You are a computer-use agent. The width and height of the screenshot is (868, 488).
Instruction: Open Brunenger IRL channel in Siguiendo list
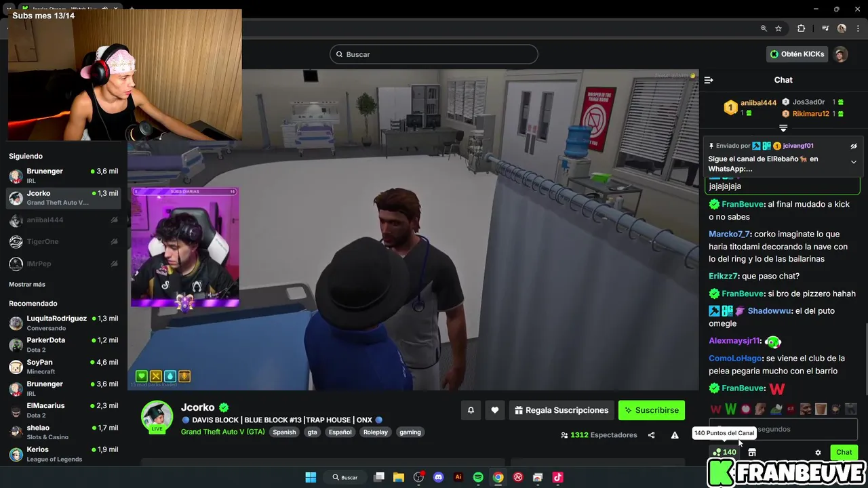click(x=64, y=176)
